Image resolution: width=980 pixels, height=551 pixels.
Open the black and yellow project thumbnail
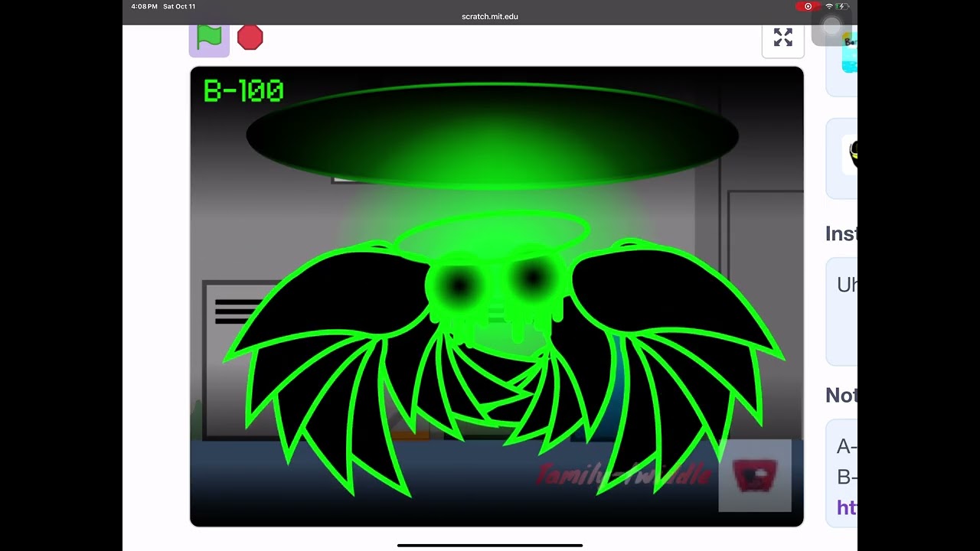click(849, 155)
